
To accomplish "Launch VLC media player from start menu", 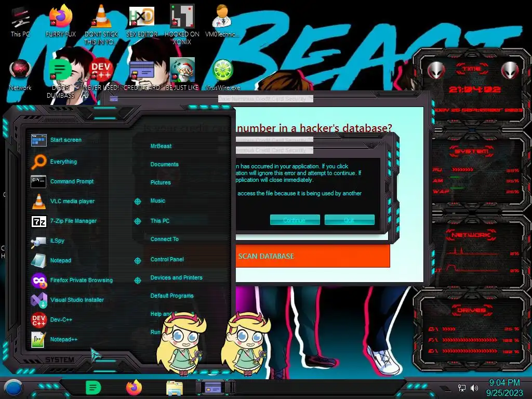I will coord(63,201).
